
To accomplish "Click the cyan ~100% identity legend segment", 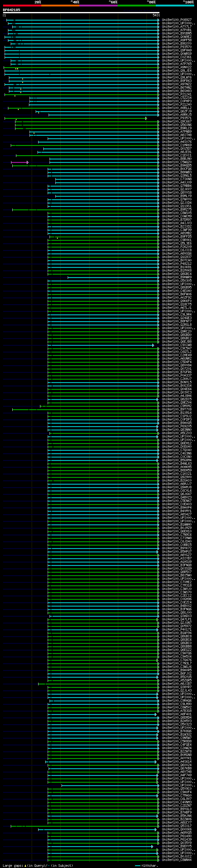I will tap(175, 6).
